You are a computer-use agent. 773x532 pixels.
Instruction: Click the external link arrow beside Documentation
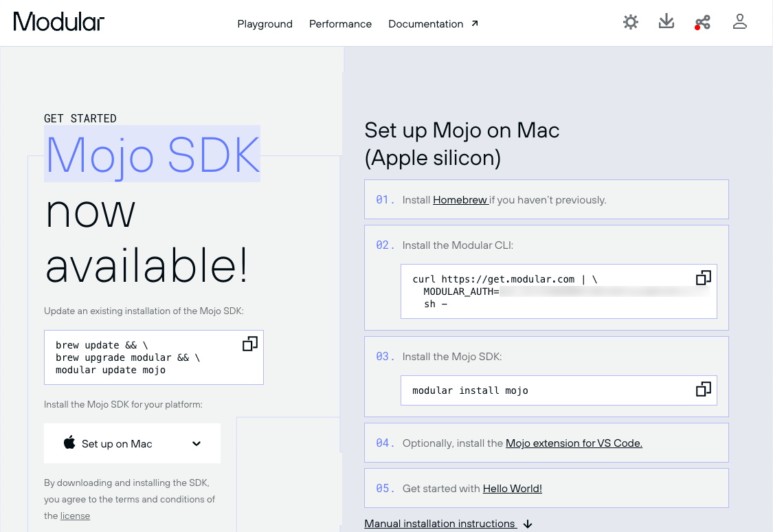pyautogui.click(x=474, y=21)
